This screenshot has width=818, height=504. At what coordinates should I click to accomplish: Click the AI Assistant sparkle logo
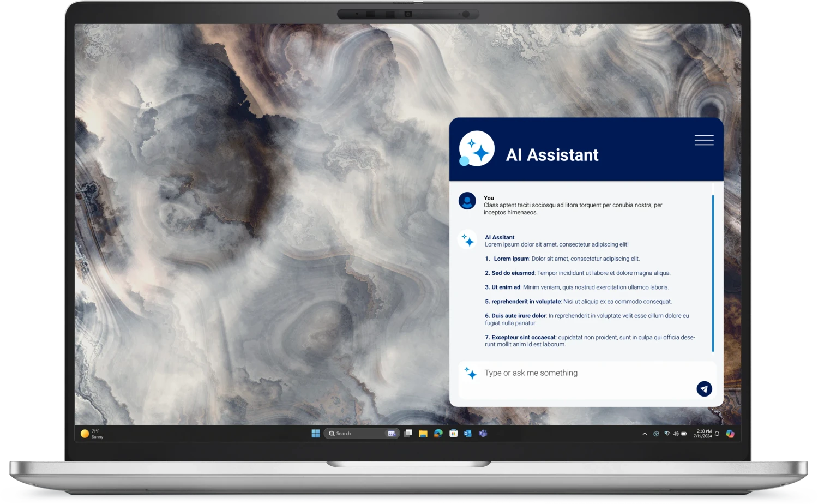[477, 148]
